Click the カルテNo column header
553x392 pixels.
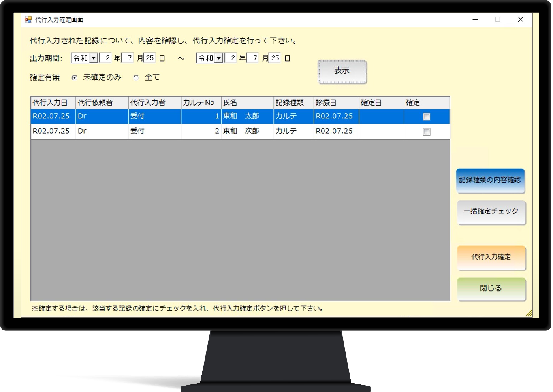click(x=201, y=103)
